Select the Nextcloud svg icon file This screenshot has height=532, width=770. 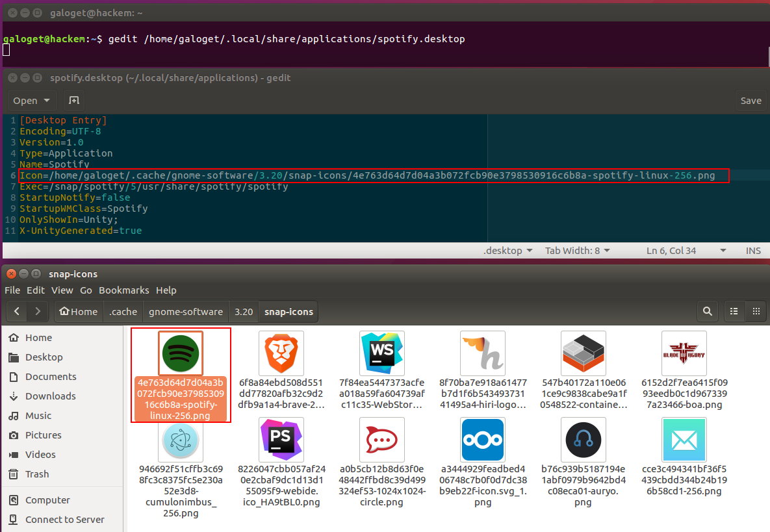[482, 440]
